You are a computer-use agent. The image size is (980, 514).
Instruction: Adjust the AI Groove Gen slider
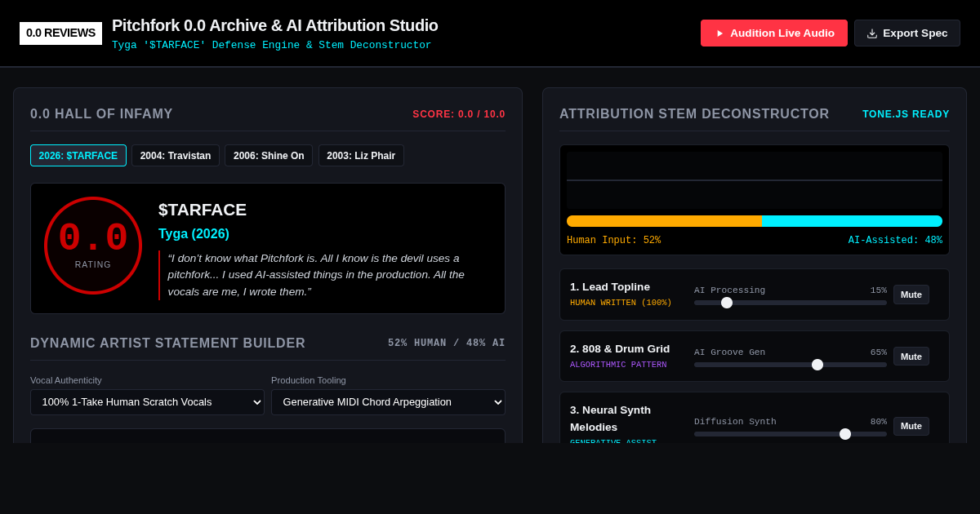(x=791, y=365)
